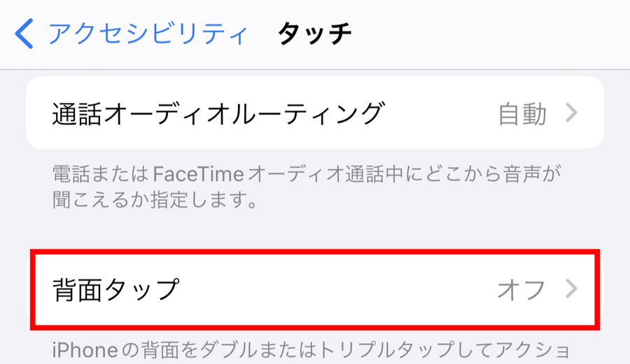Tap blank gap between 背面タップ and オフ
Image resolution: width=630 pixels, height=364 pixels.
336,289
